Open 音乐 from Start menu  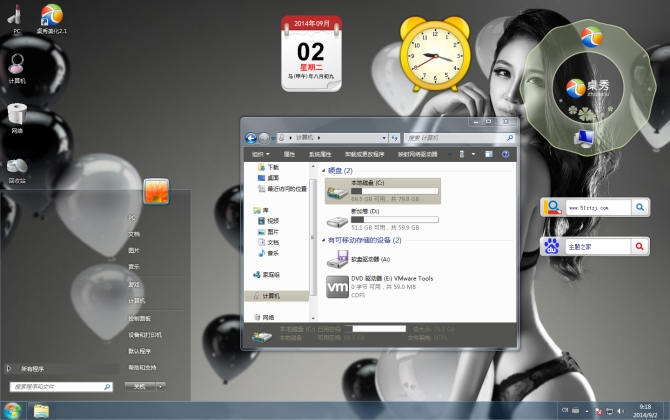point(134,267)
